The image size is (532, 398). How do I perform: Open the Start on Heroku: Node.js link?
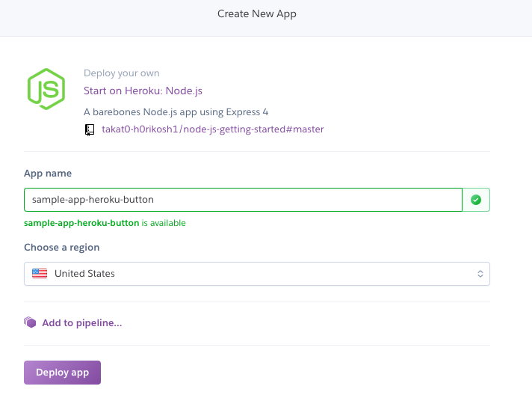click(x=143, y=91)
